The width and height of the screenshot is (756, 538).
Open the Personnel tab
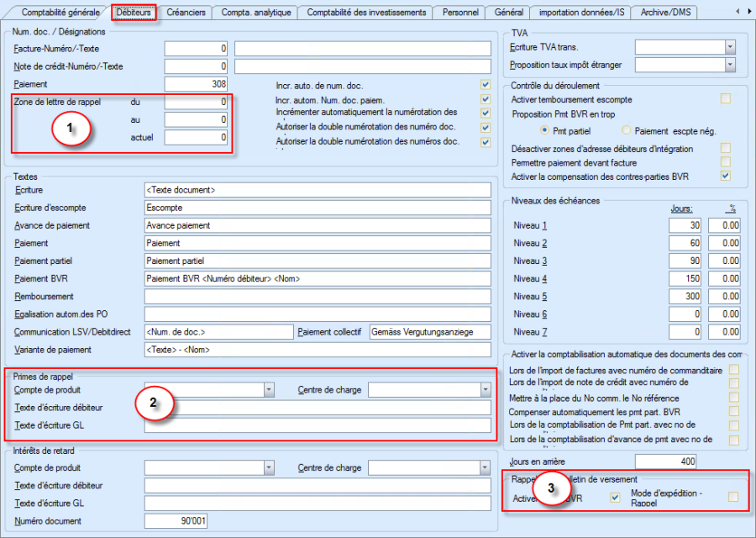pyautogui.click(x=459, y=13)
